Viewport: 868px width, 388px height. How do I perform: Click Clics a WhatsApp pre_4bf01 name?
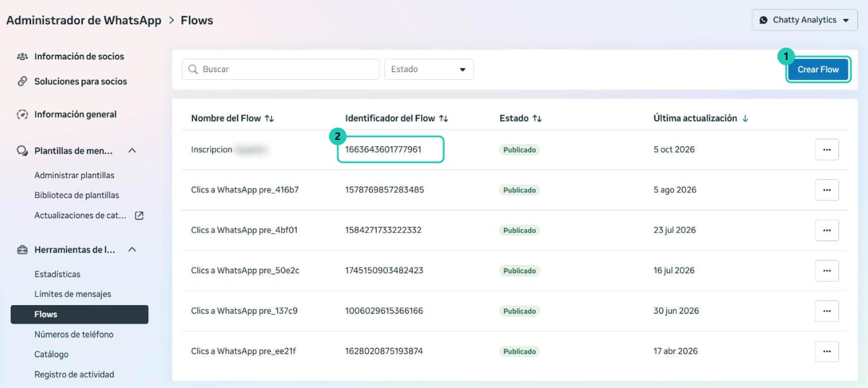coord(244,230)
